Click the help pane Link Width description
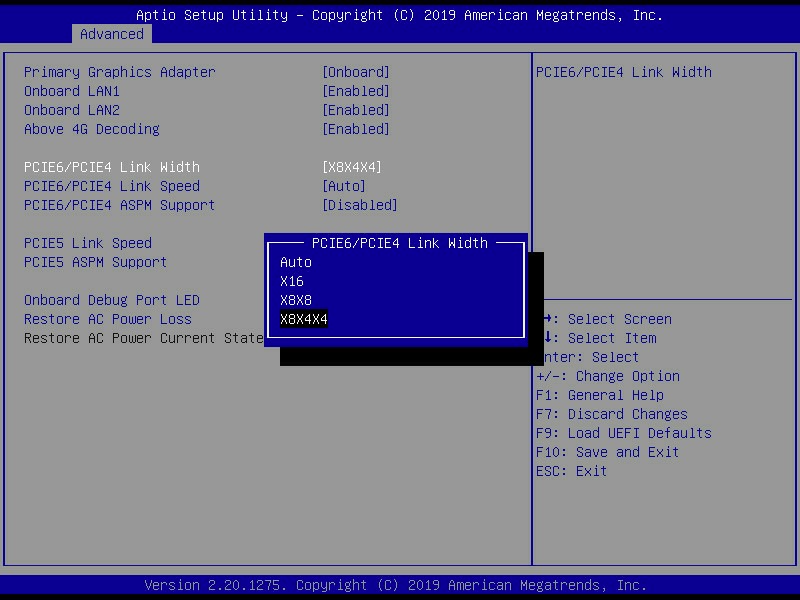 [624, 72]
